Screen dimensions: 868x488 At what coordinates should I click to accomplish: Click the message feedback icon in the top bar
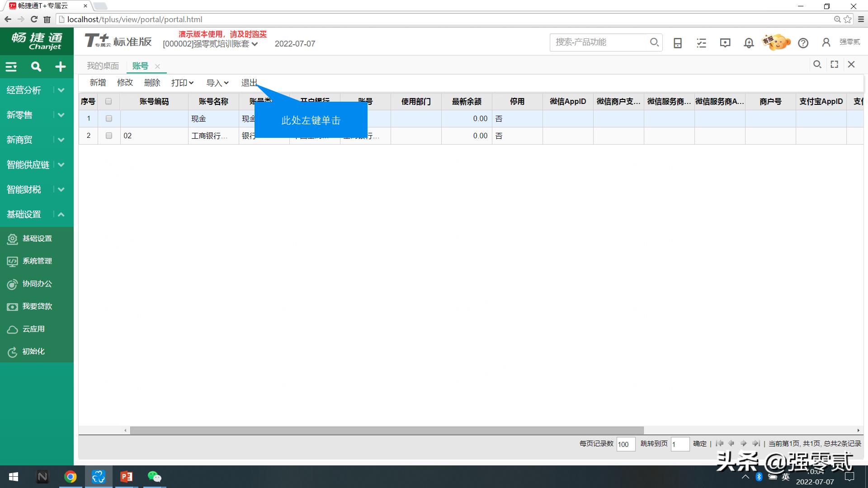[725, 42]
